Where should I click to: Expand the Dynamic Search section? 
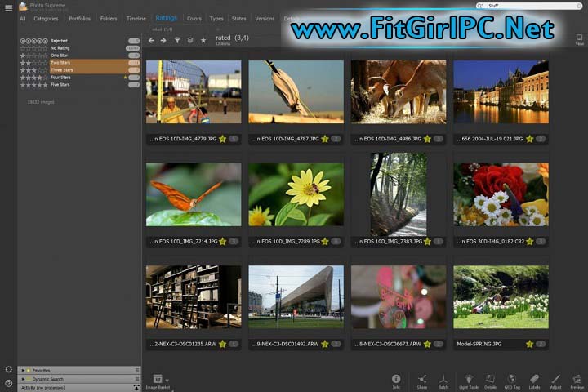click(23, 379)
